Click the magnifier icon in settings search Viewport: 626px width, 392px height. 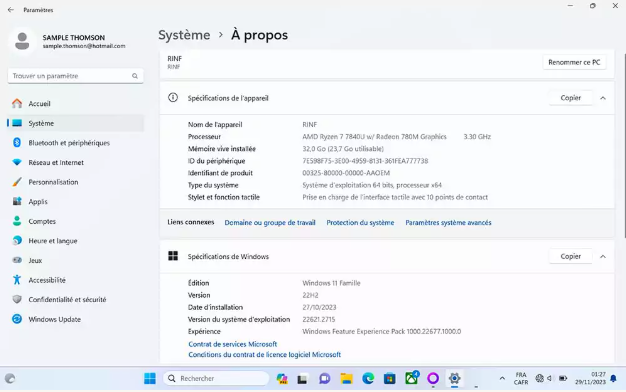pos(135,76)
